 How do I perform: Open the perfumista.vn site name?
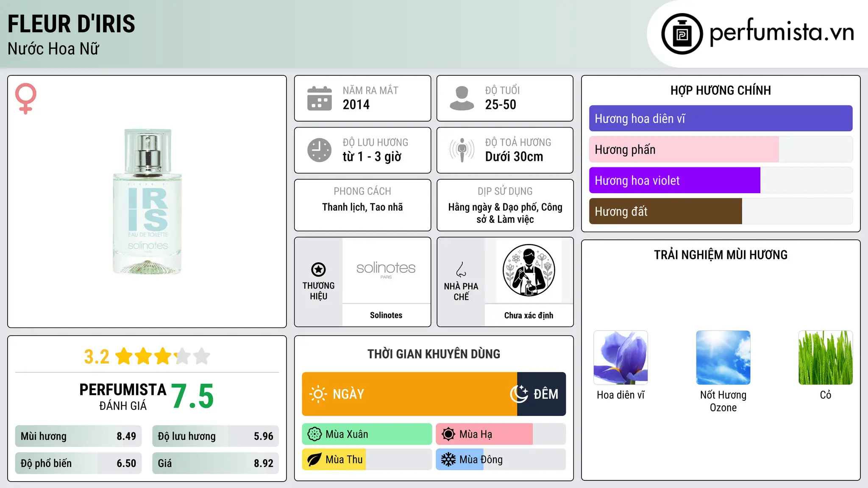[782, 32]
